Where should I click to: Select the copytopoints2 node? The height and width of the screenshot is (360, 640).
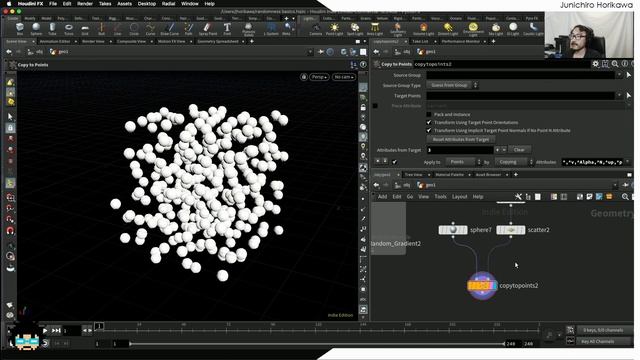(482, 286)
